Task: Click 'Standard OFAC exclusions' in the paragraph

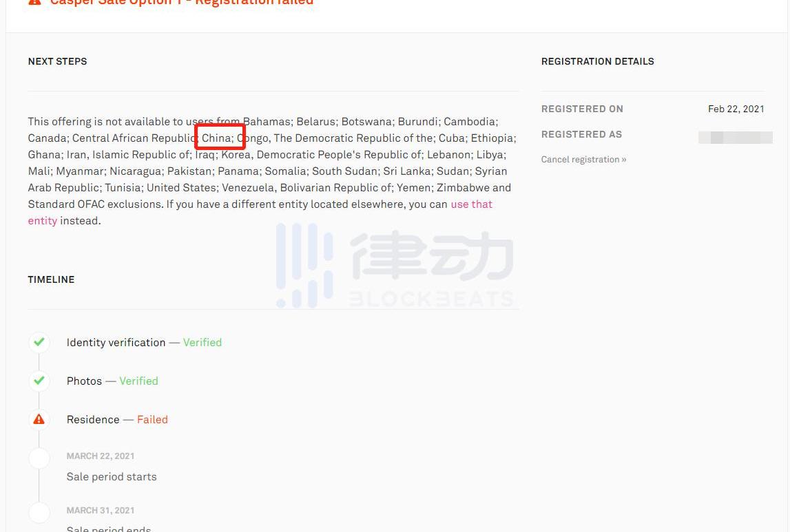Action: click(94, 204)
